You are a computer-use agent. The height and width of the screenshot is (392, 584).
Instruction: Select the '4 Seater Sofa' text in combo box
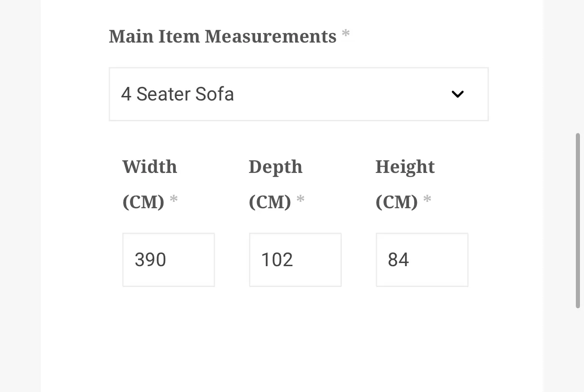pos(177,94)
